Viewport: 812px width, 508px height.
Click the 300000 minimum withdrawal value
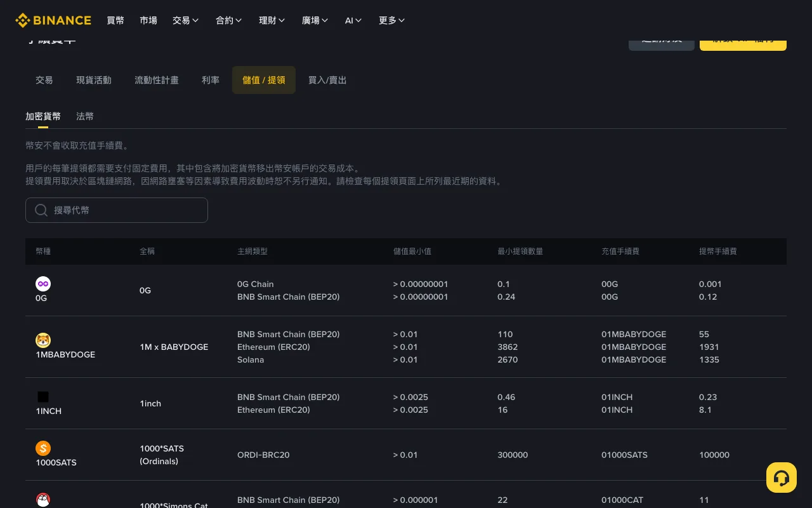[x=513, y=455]
